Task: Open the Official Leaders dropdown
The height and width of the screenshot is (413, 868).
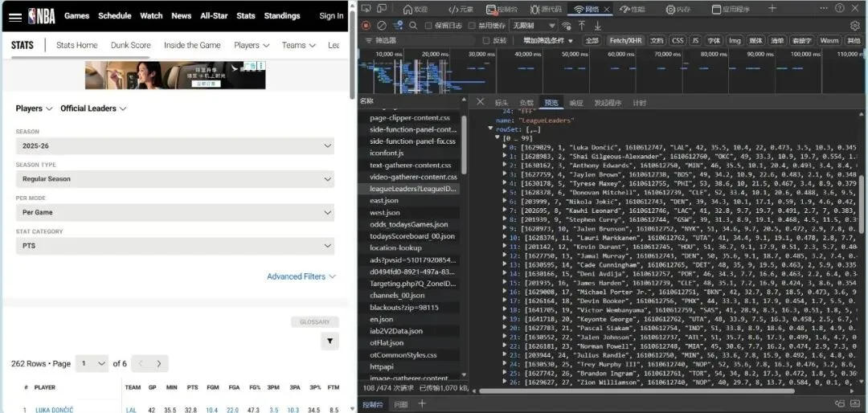Action: coord(93,108)
